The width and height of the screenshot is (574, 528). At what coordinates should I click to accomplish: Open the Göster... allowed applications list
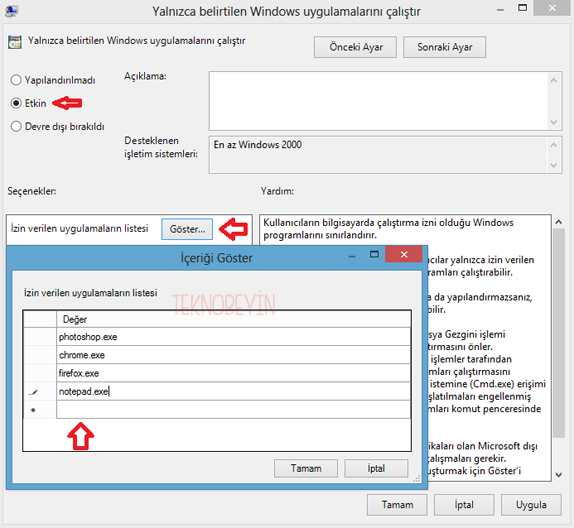(187, 229)
